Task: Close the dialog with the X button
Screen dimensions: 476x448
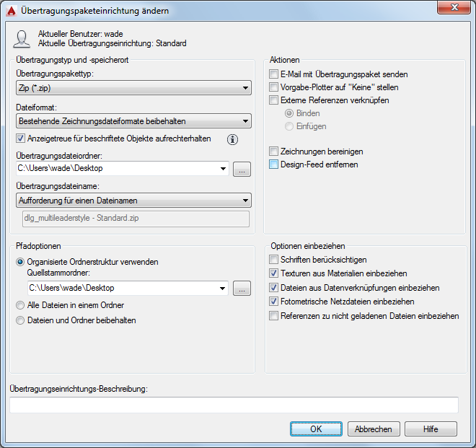Action: (x=454, y=7)
